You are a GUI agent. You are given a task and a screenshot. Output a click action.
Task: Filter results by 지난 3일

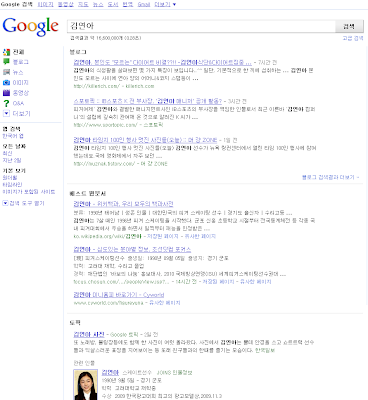(x=12, y=160)
